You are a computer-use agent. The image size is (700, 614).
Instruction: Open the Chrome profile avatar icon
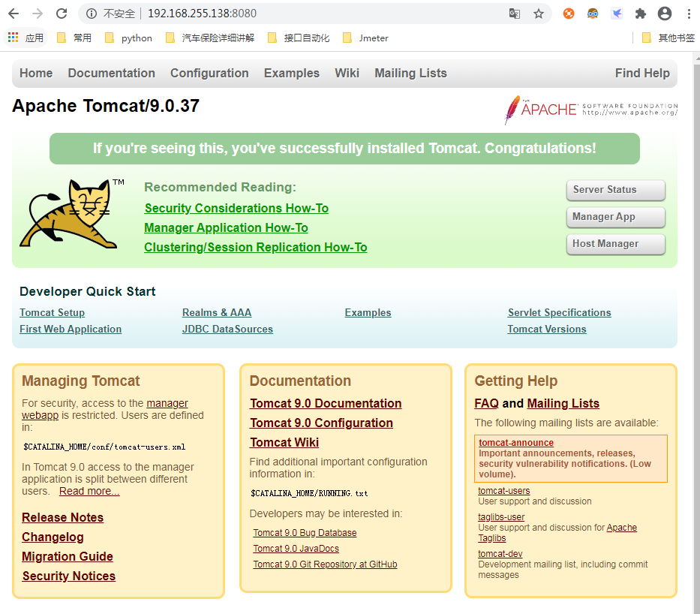click(665, 14)
